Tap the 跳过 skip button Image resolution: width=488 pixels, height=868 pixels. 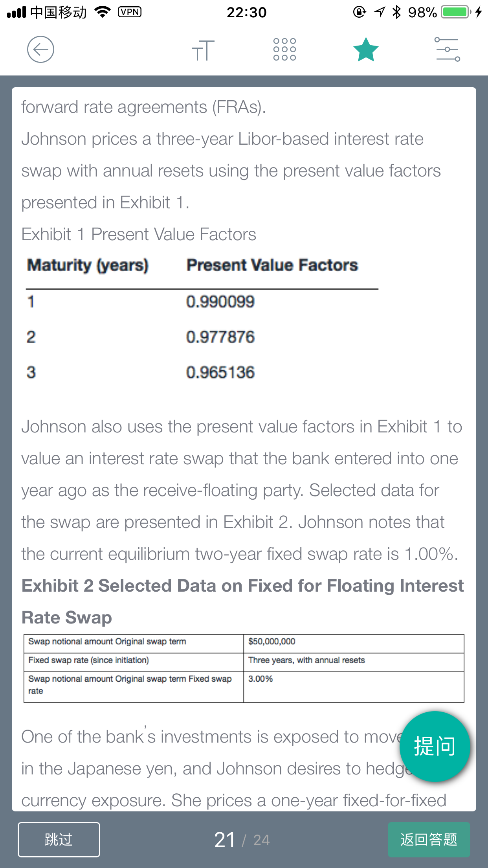59,839
